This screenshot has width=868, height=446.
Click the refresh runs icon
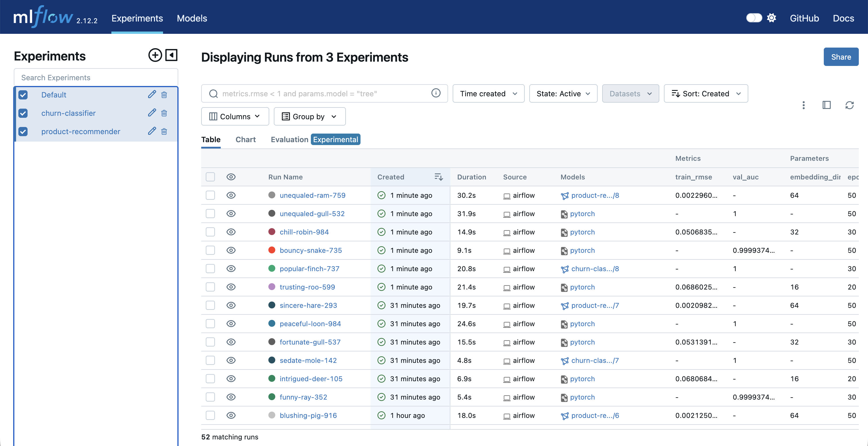(849, 105)
